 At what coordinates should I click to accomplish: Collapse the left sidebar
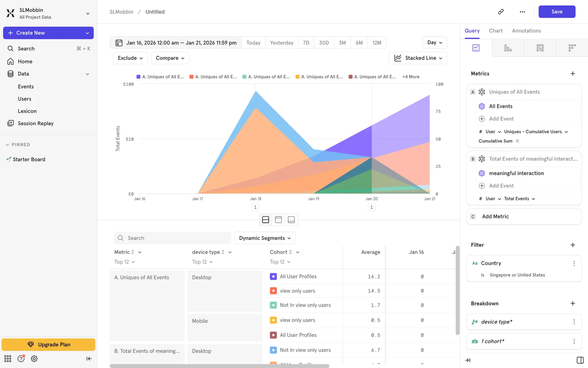point(89,358)
